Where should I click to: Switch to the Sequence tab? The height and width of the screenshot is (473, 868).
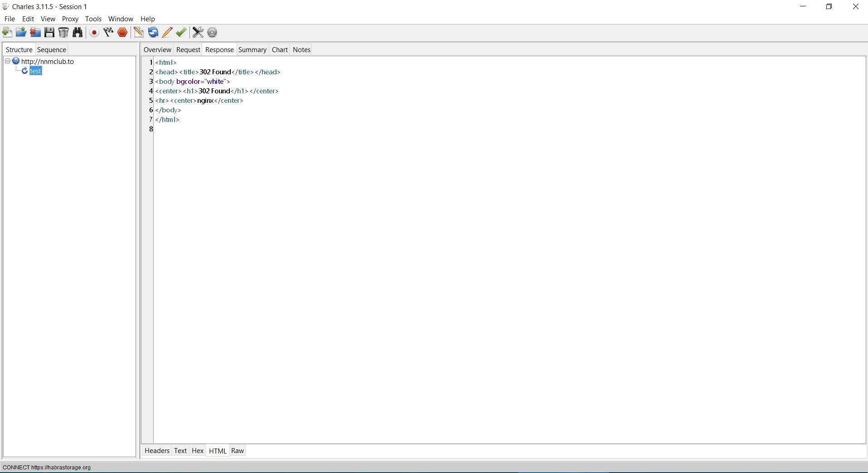pos(52,50)
